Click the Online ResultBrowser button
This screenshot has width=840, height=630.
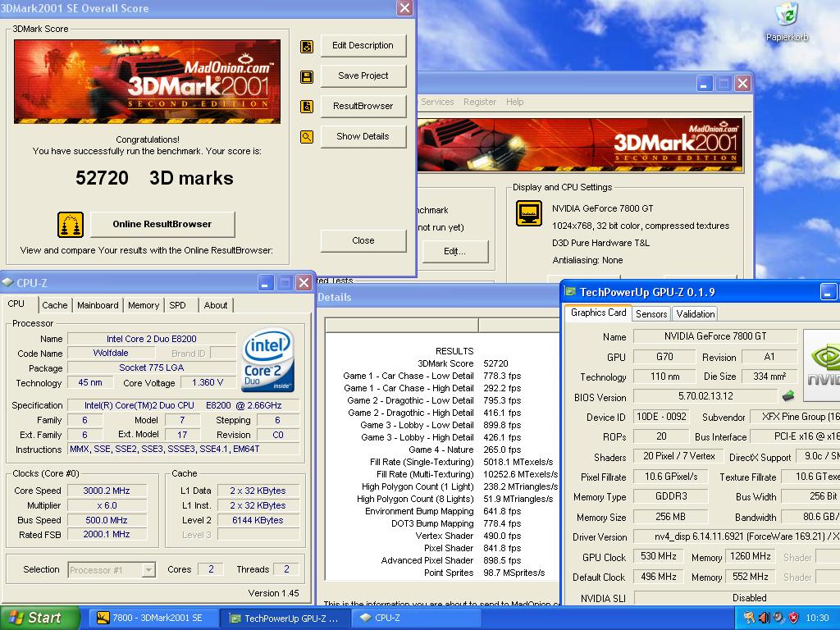[x=162, y=225]
